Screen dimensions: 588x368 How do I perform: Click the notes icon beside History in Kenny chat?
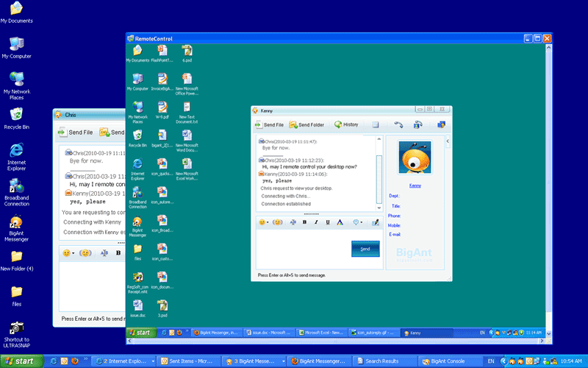[x=376, y=124]
